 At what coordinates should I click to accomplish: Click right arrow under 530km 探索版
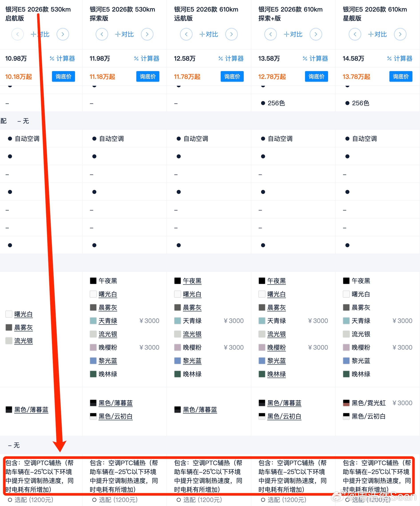click(x=147, y=34)
